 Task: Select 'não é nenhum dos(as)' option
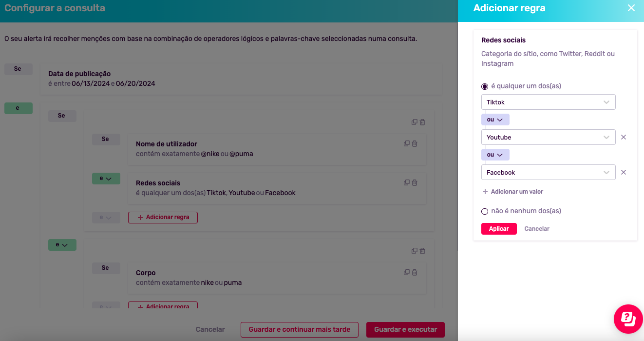click(485, 211)
